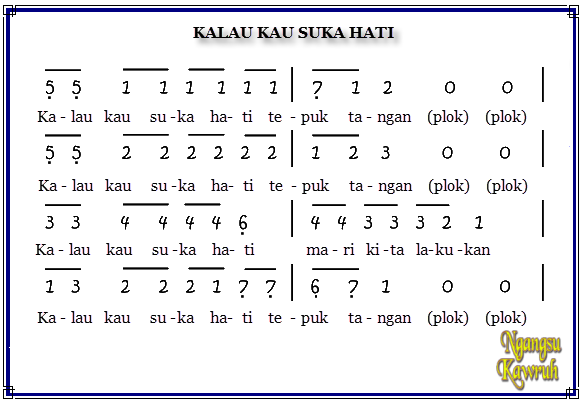Select the dotted note 6 in the third line
This screenshot has width=580, height=400.
[243, 224]
